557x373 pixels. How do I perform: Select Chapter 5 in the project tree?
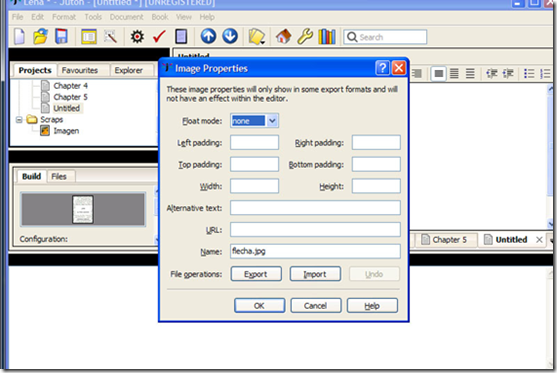70,97
